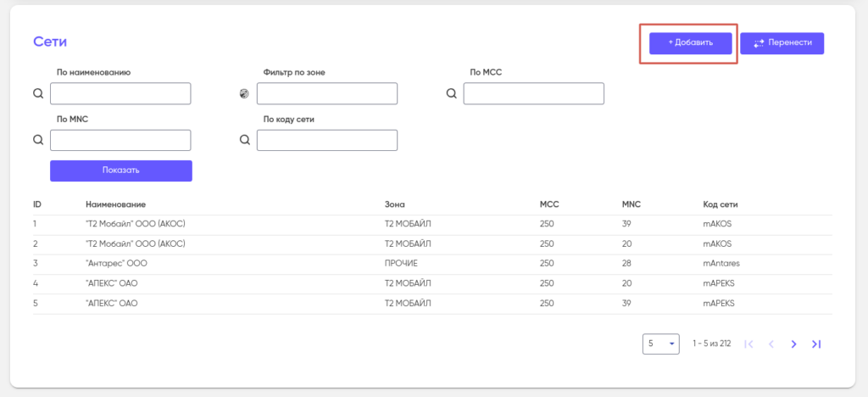The width and height of the screenshot is (868, 397).
Task: Click the globe icon beside Фильтр по зоне
Action: 244,93
